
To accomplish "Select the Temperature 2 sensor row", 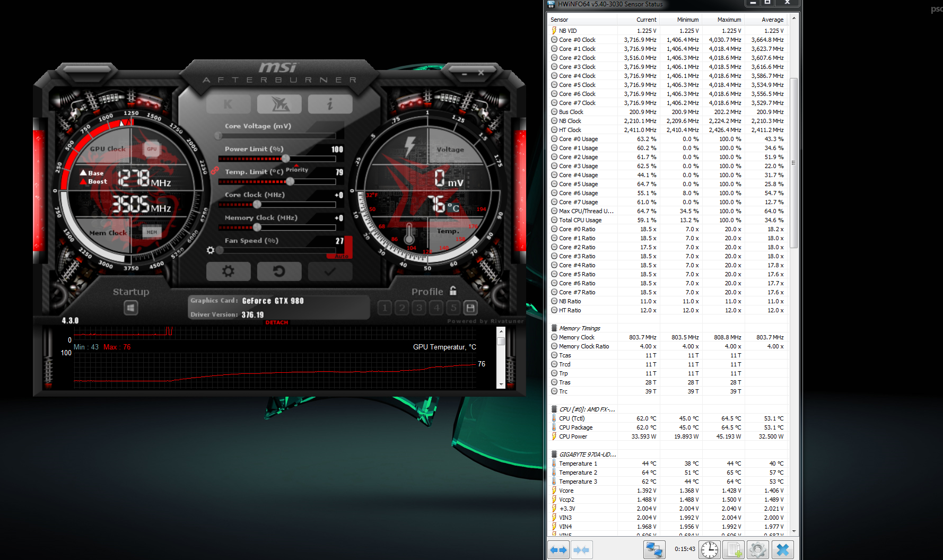I will 668,472.
